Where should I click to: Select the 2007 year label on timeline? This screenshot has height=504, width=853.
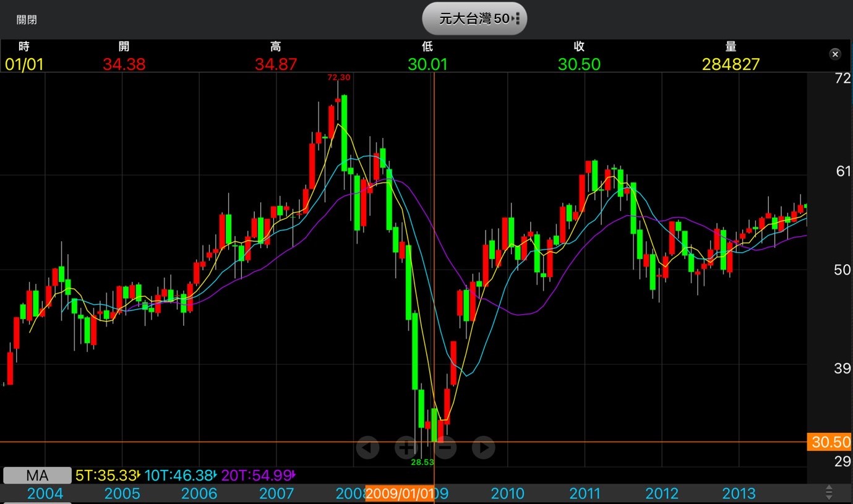(276, 493)
